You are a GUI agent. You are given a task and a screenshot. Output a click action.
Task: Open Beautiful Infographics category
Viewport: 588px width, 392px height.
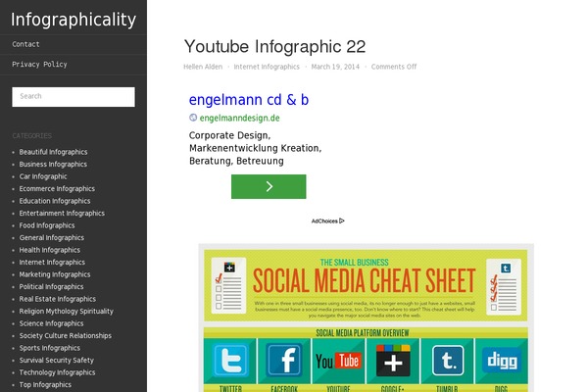pyautogui.click(x=53, y=152)
